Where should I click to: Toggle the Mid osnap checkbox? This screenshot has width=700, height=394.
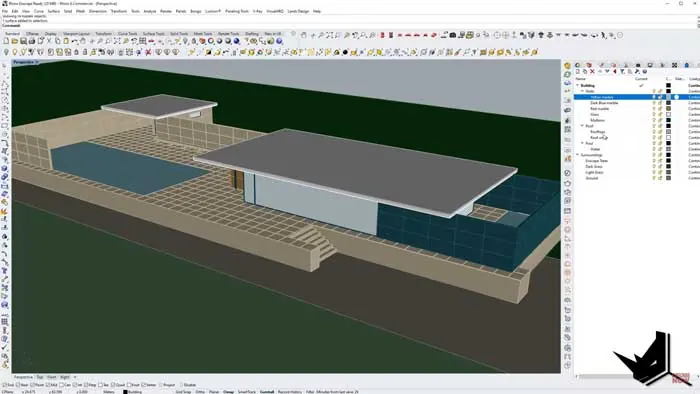[x=48, y=385]
